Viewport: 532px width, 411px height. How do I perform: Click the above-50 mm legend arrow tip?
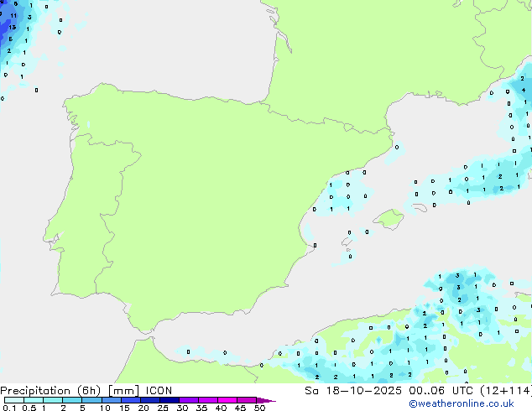[266, 400]
